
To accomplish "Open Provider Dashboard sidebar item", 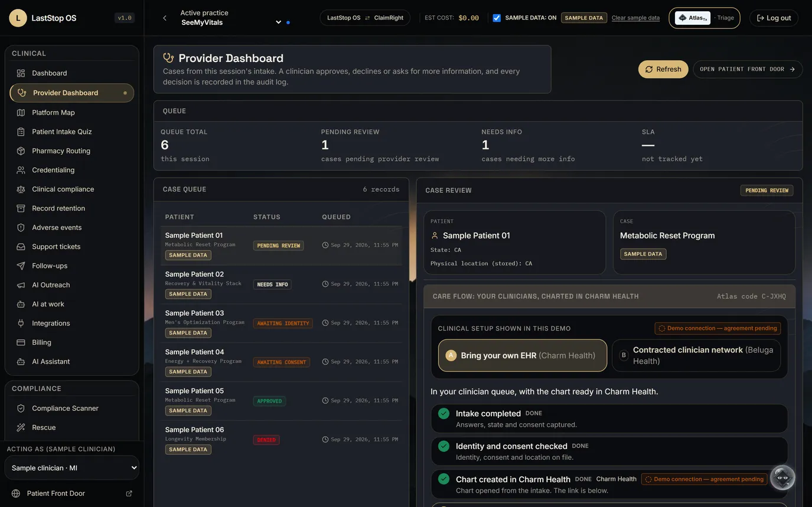I will tap(72, 93).
